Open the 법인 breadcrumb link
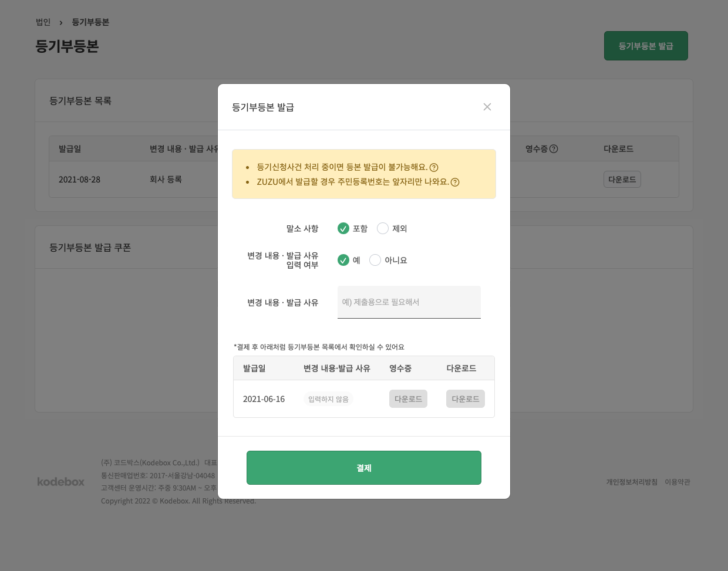Image resolution: width=728 pixels, height=571 pixels. [43, 22]
